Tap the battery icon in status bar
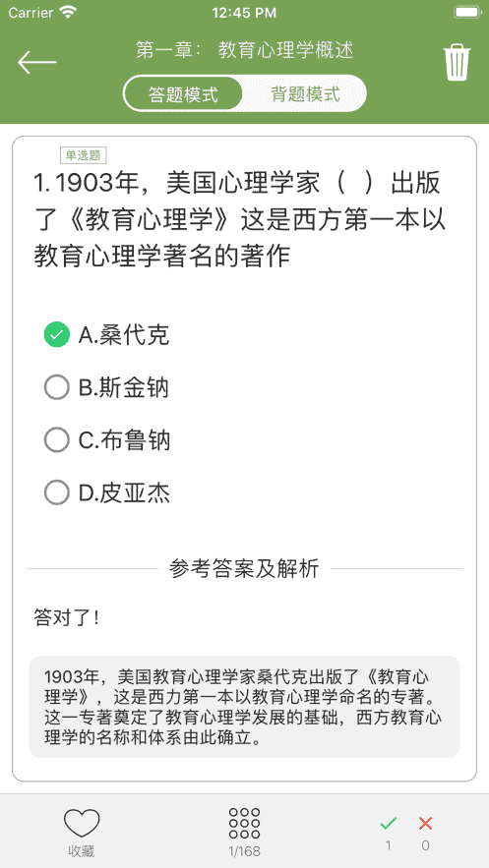This screenshot has height=868, width=489. tap(466, 12)
